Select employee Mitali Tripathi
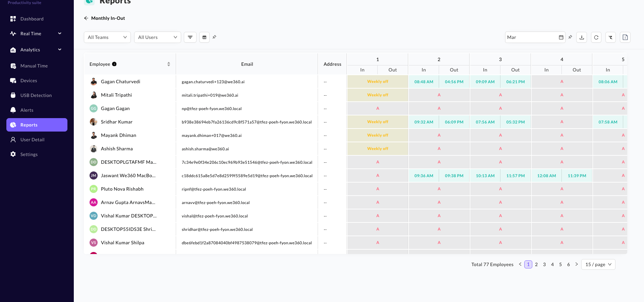Screen dimensions: 644x302 [116, 95]
